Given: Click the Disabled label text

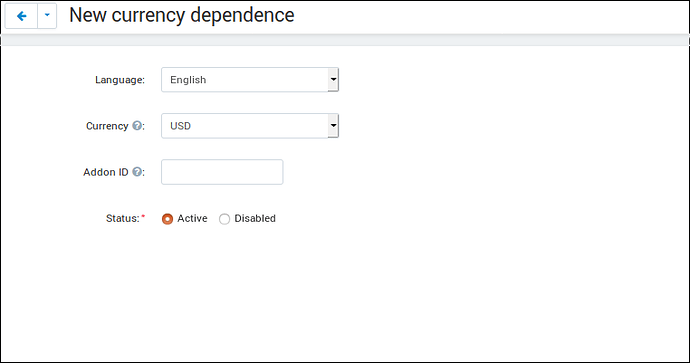Looking at the screenshot, I should coord(255,218).
